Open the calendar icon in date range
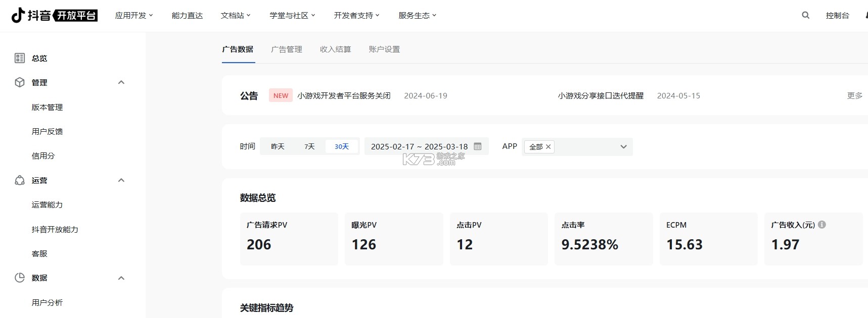 pos(477,146)
